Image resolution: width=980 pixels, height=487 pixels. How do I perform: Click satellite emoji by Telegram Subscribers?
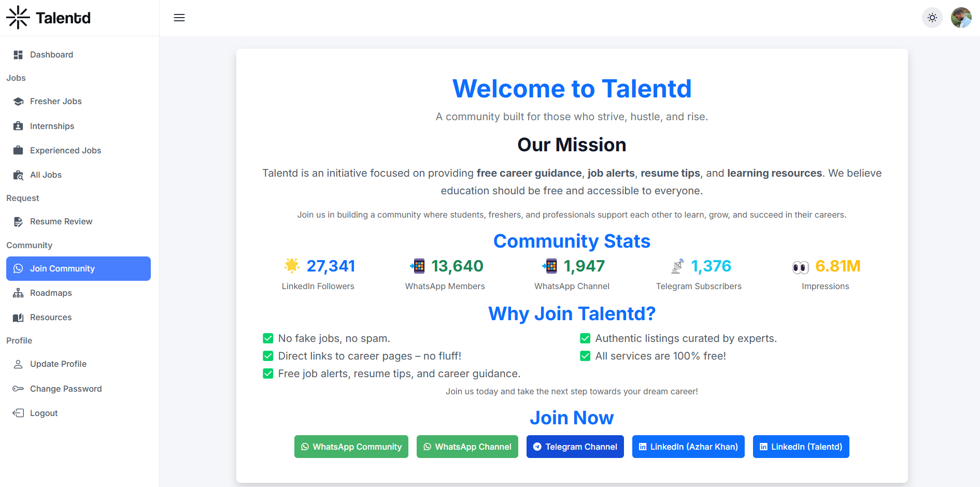point(677,266)
